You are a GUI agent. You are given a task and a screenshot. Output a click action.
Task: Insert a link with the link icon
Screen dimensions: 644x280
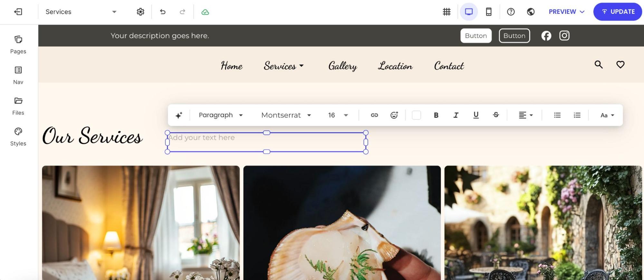pos(374,115)
